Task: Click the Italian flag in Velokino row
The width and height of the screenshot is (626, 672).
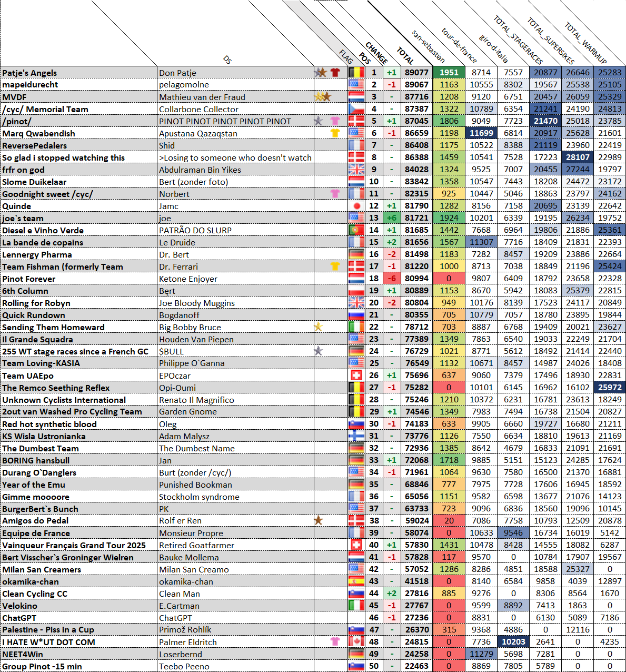Action: click(x=356, y=606)
